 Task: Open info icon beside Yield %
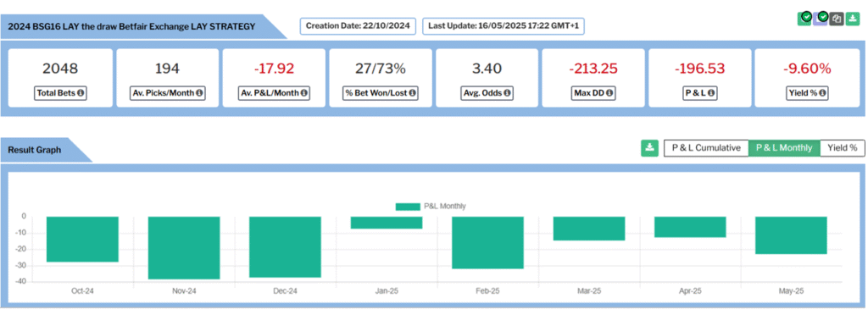pos(823,93)
